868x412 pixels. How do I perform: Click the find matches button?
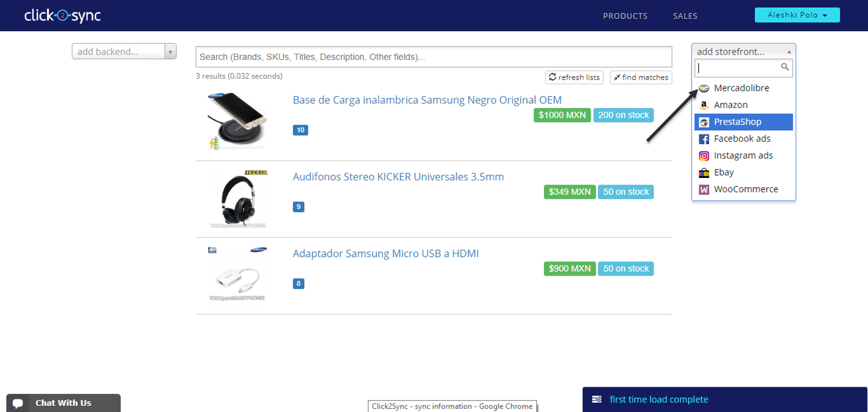pos(641,77)
